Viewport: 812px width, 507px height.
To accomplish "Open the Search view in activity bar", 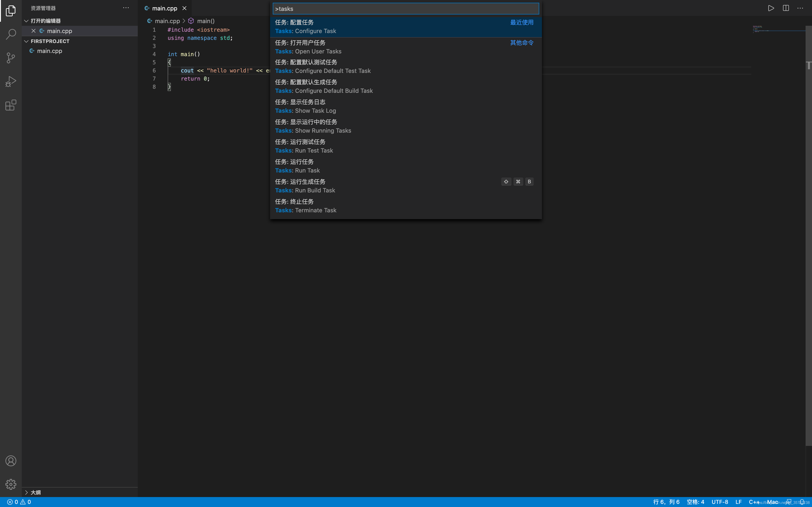I will (11, 34).
